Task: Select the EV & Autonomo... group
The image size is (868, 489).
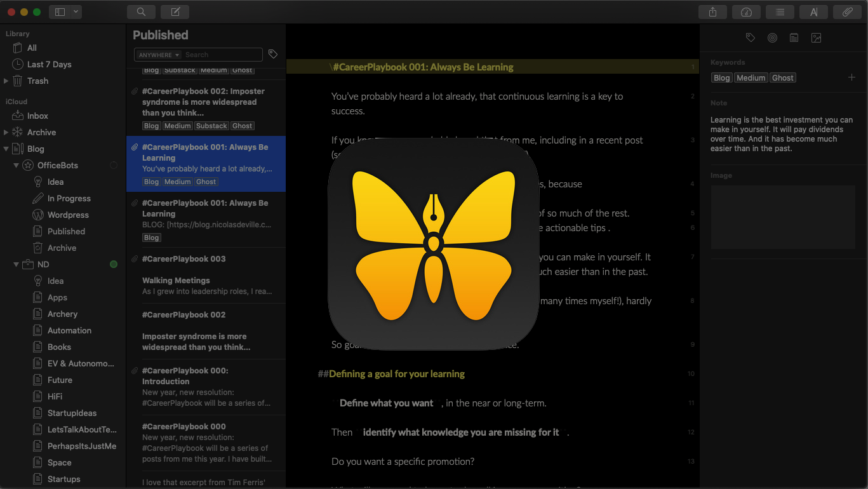Action: coord(81,363)
